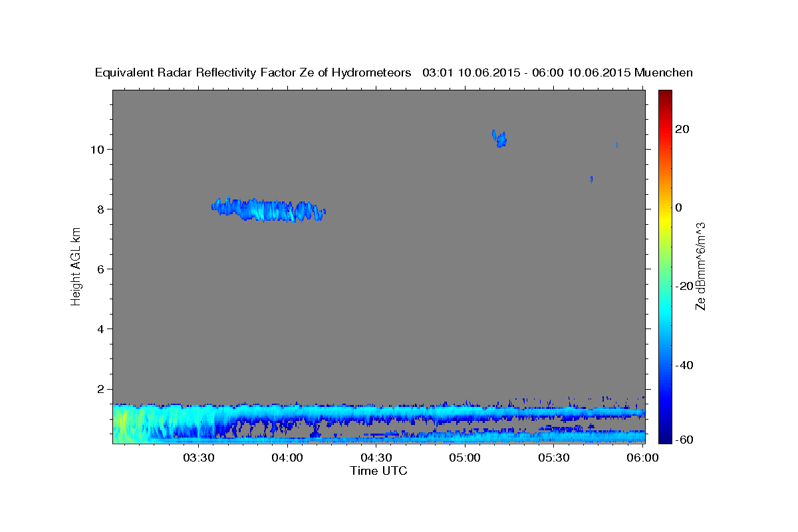Click the height axis tick label '6'
The height and width of the screenshot is (532, 798).
click(101, 269)
